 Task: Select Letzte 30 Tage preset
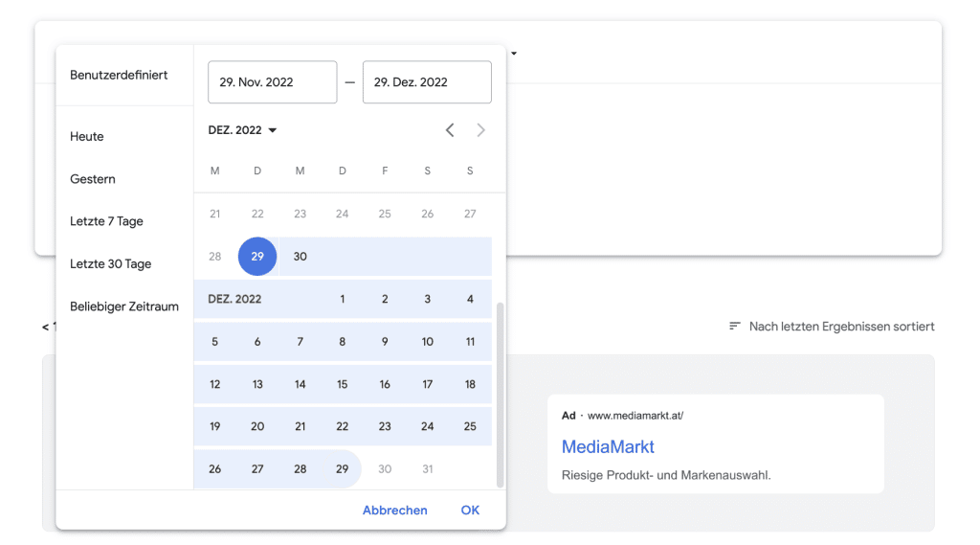(x=110, y=264)
